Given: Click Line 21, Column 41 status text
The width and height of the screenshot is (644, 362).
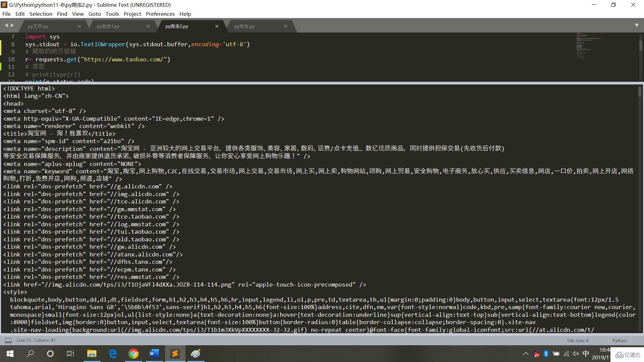Looking at the screenshot, I should (36, 341).
